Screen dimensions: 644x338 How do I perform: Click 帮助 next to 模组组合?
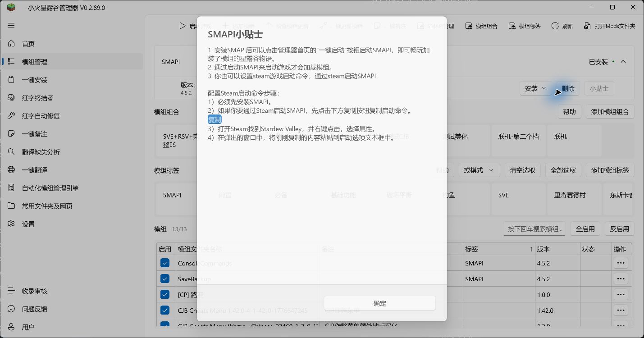click(569, 112)
